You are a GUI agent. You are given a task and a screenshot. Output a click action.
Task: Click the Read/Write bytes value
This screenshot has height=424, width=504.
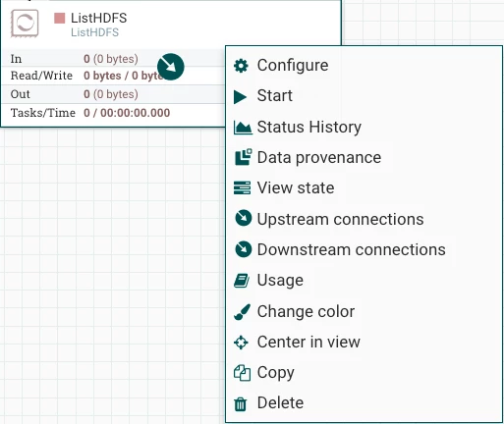[123, 76]
